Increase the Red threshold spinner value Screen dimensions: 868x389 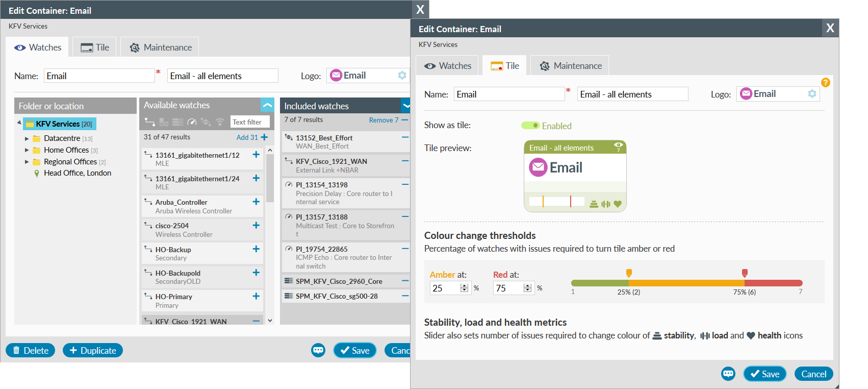[x=527, y=286]
